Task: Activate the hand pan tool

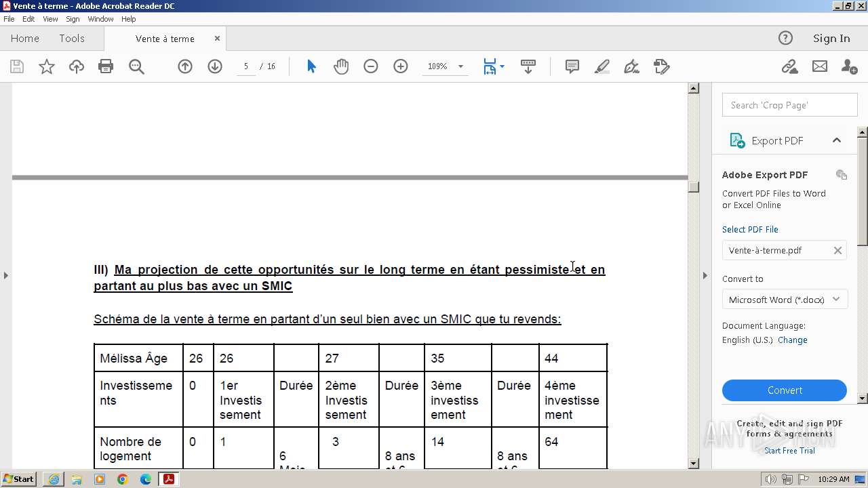Action: click(341, 66)
